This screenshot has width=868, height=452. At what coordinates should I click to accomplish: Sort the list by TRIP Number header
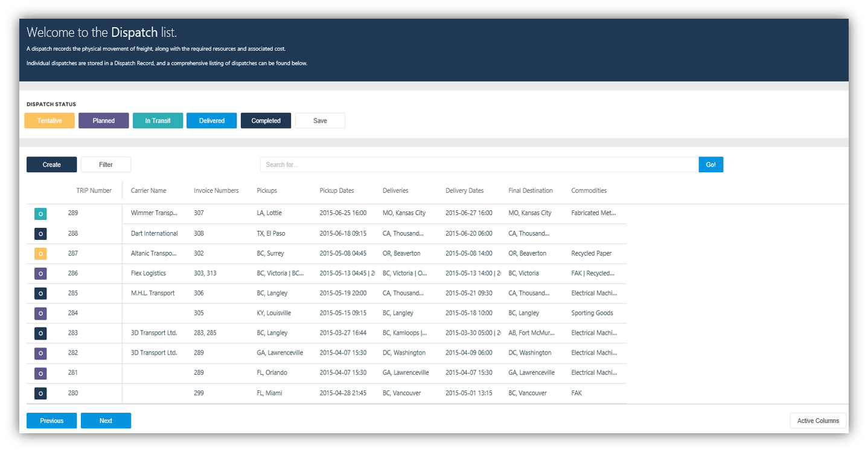click(94, 190)
